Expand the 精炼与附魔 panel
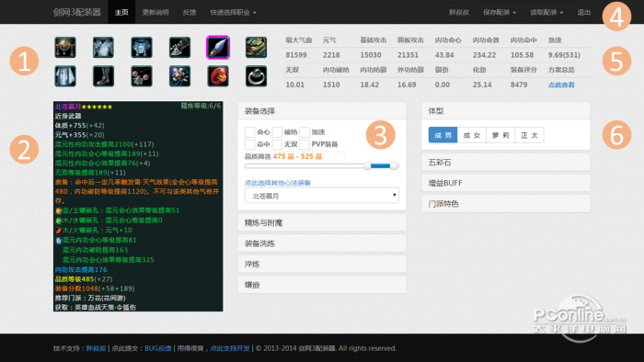The width and height of the screenshot is (644, 362). [x=322, y=222]
